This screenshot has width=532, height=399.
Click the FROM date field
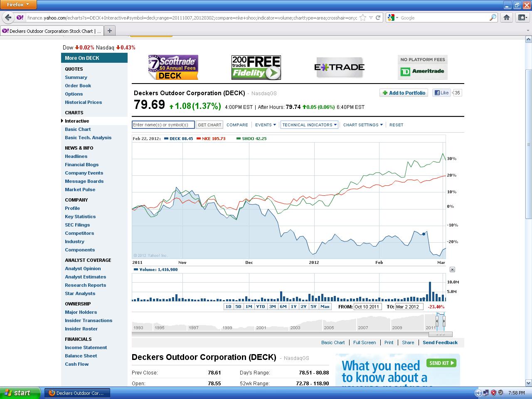[x=367, y=307]
